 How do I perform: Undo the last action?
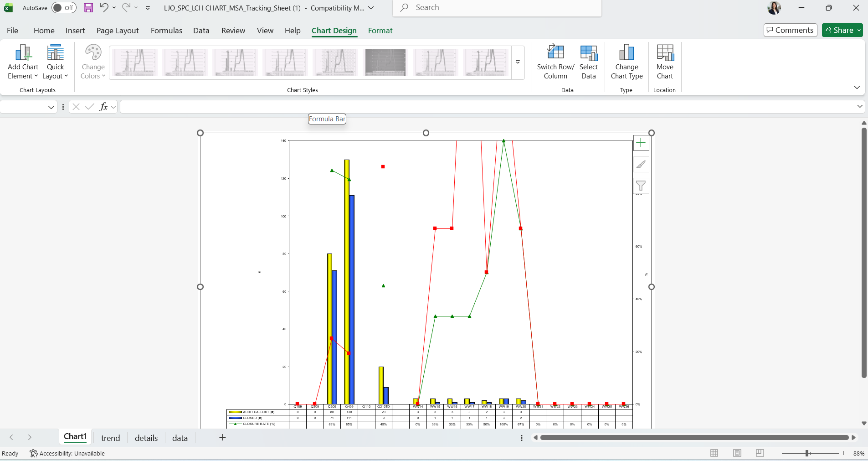(x=104, y=7)
